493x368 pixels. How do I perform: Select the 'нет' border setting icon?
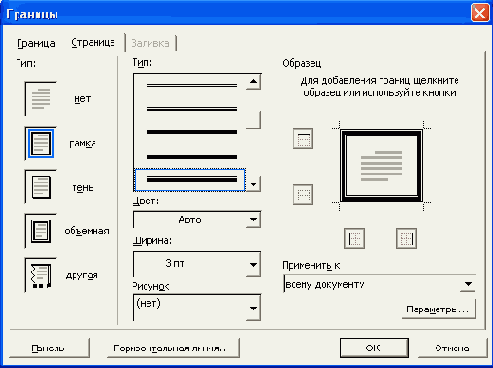pos(41,99)
